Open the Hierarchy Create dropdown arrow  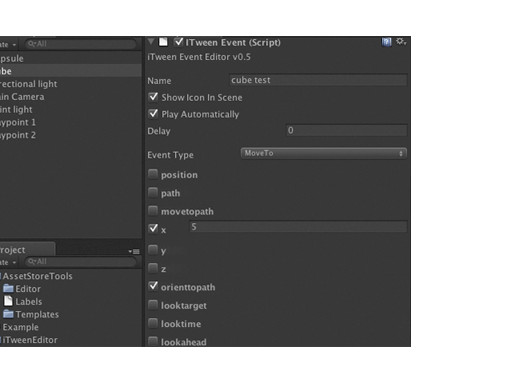14,44
